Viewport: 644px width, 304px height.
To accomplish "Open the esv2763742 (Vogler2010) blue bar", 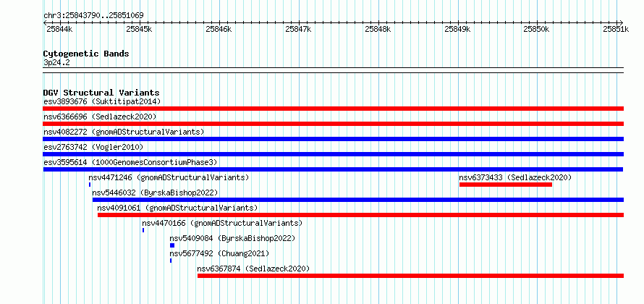I will tap(333, 154).
